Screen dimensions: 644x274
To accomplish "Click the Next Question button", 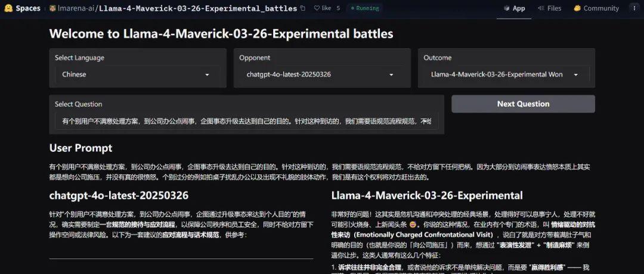I will click(524, 104).
